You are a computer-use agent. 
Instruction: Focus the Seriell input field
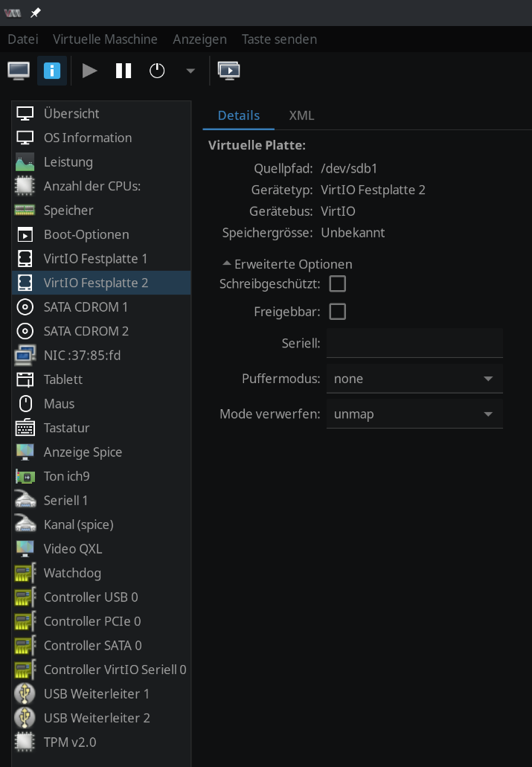pyautogui.click(x=414, y=343)
